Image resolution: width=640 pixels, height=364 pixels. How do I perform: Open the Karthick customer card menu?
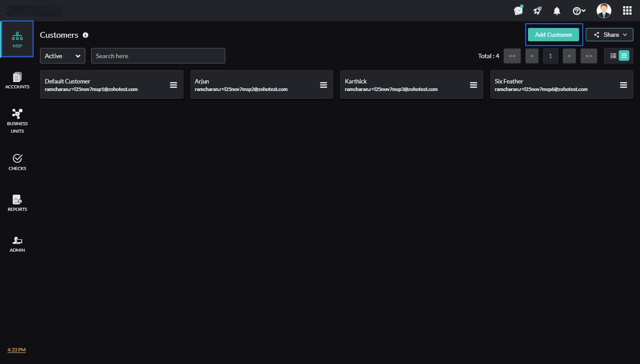pos(473,85)
